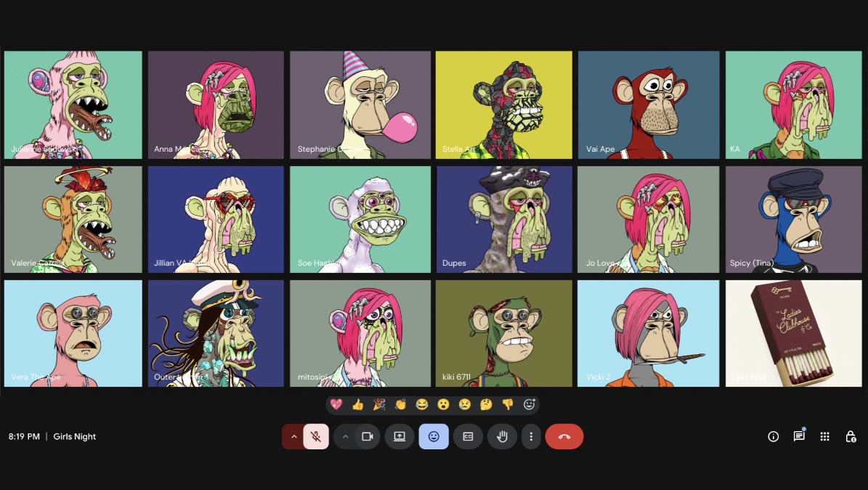This screenshot has height=490, width=868.
Task: Open host controls lock icon
Action: [x=851, y=436]
